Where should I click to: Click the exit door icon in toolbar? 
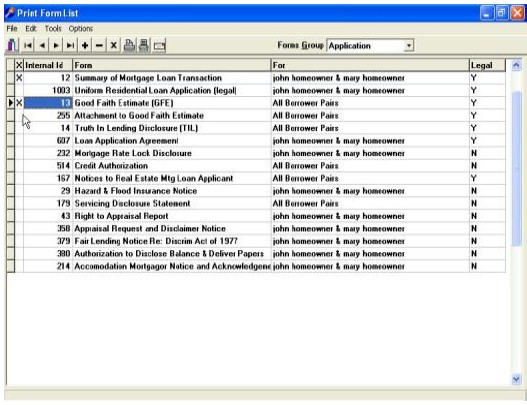[x=12, y=45]
